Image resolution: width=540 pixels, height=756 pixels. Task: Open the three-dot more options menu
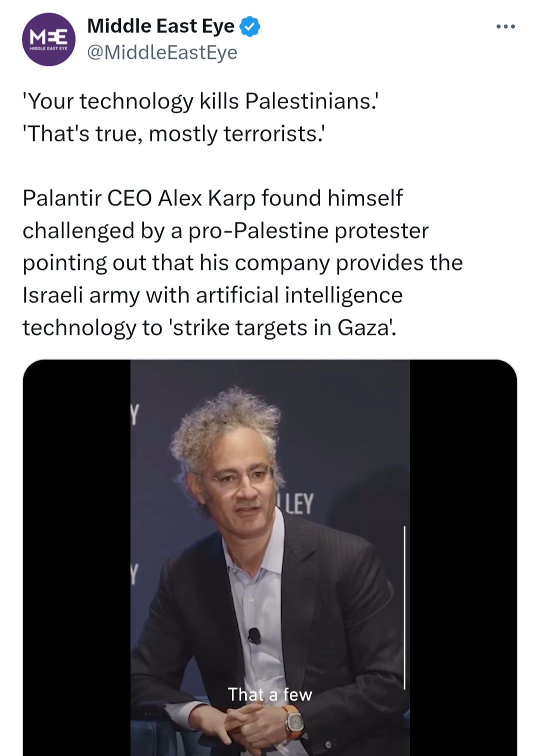pyautogui.click(x=505, y=26)
